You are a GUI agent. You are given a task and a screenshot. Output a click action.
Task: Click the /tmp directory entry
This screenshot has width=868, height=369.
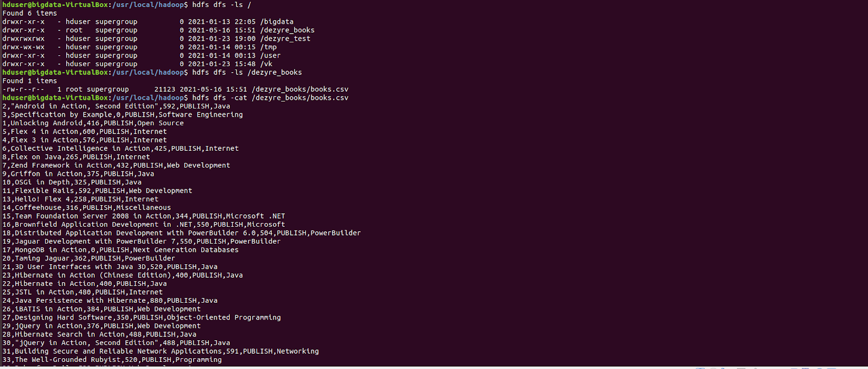click(269, 47)
